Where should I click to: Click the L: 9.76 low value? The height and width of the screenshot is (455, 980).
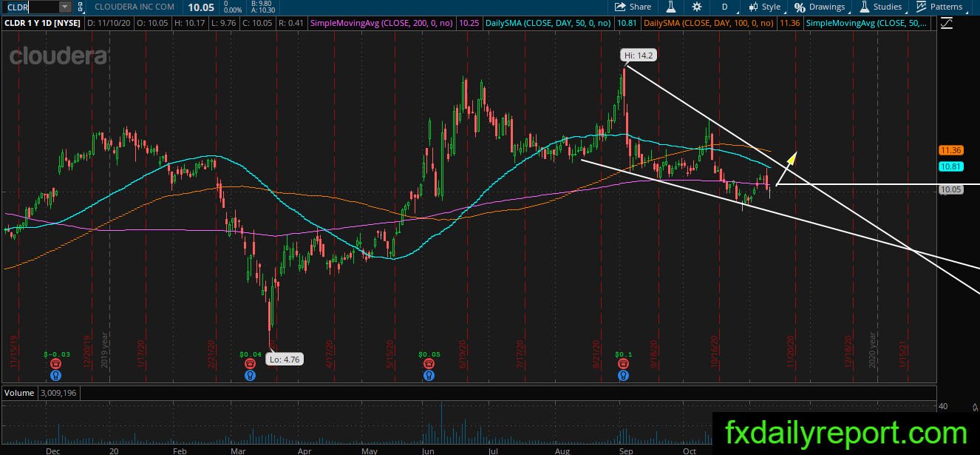pos(225,24)
